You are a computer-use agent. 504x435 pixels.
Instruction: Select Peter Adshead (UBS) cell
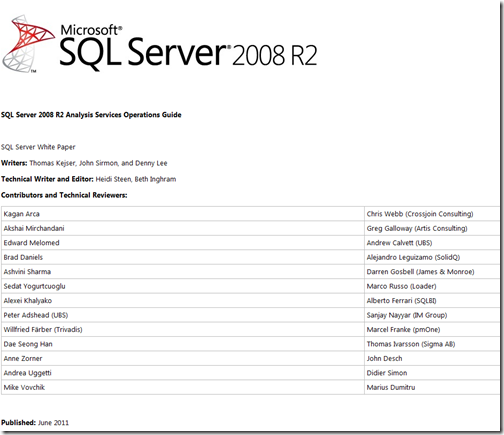coord(183,315)
